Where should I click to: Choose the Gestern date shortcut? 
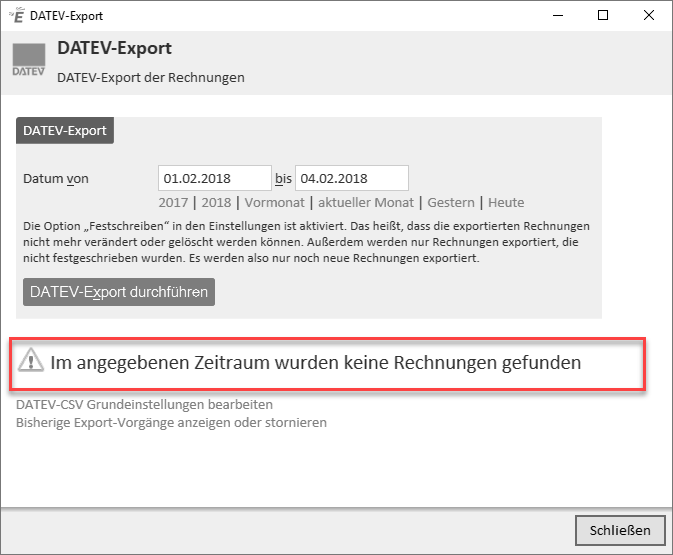[451, 203]
